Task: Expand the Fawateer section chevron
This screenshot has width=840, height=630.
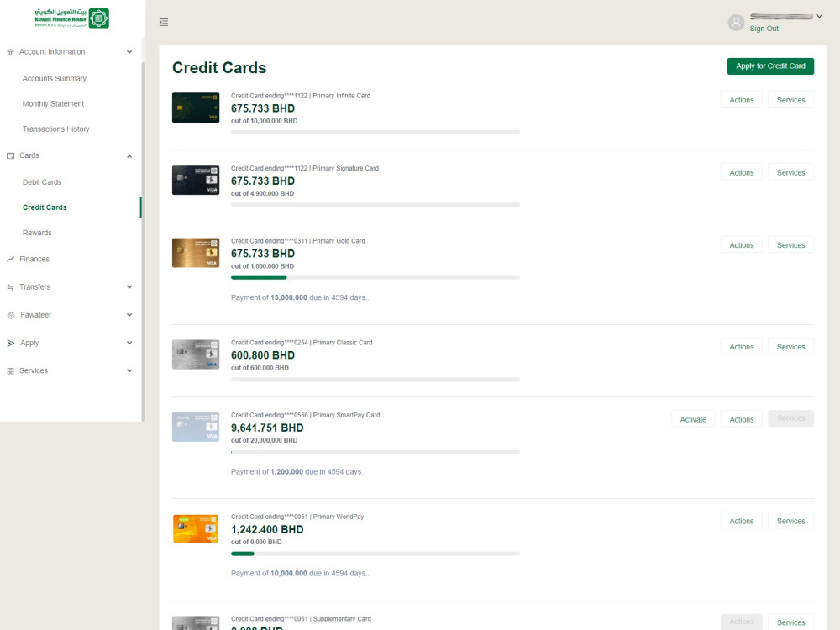Action: click(129, 315)
